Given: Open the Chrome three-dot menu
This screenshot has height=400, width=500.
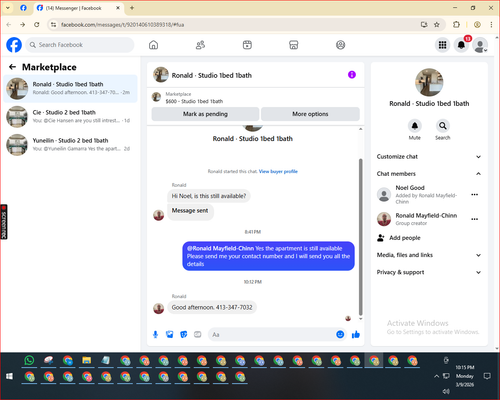Looking at the screenshot, I should (x=491, y=25).
